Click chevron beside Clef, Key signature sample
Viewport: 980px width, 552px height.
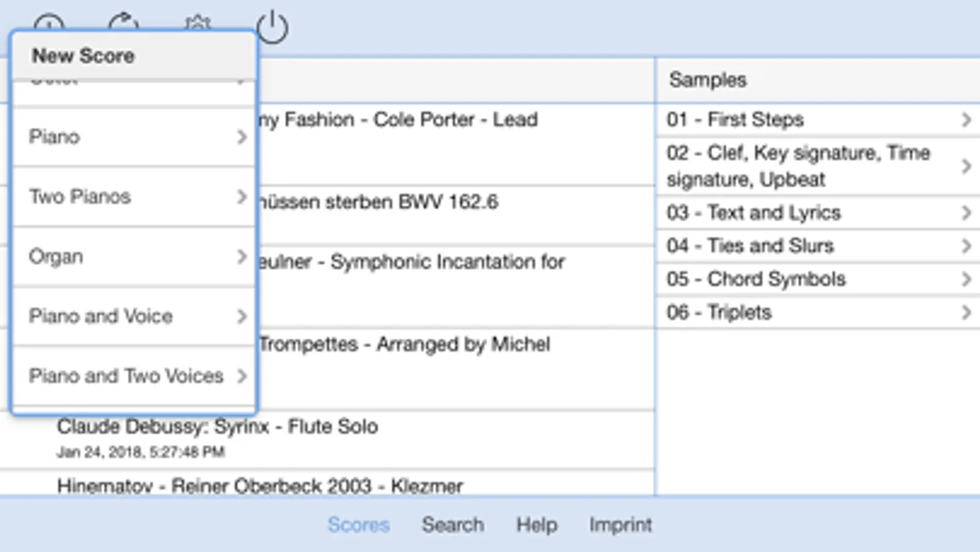(967, 166)
